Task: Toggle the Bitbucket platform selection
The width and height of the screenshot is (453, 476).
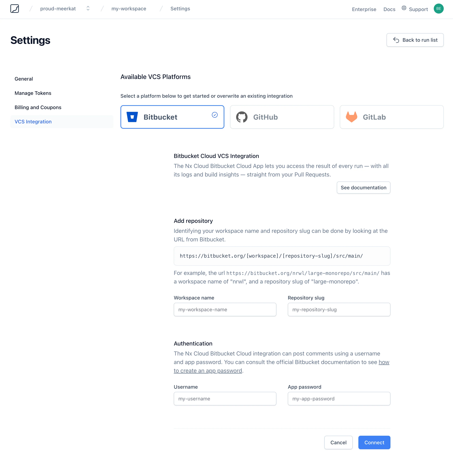Action: 172,117
